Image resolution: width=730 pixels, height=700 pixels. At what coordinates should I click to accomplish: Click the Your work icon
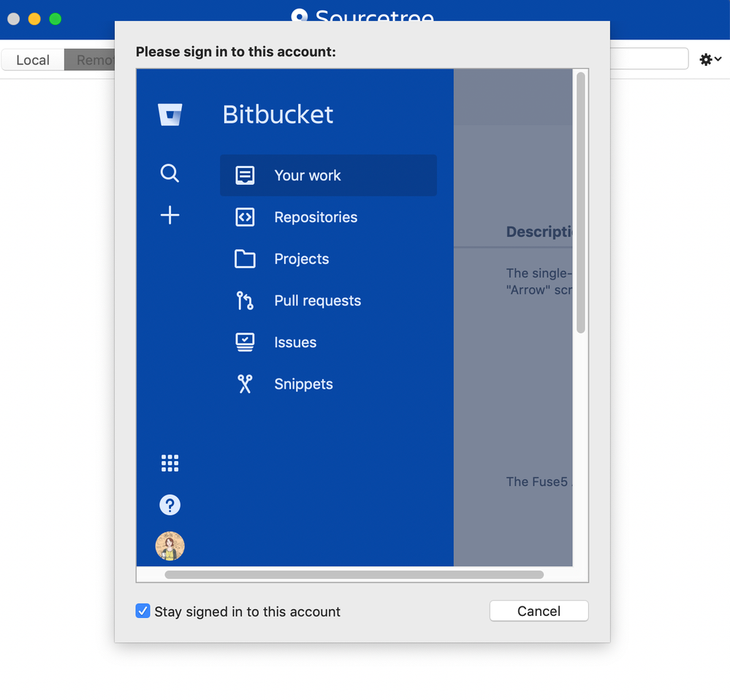coord(245,175)
